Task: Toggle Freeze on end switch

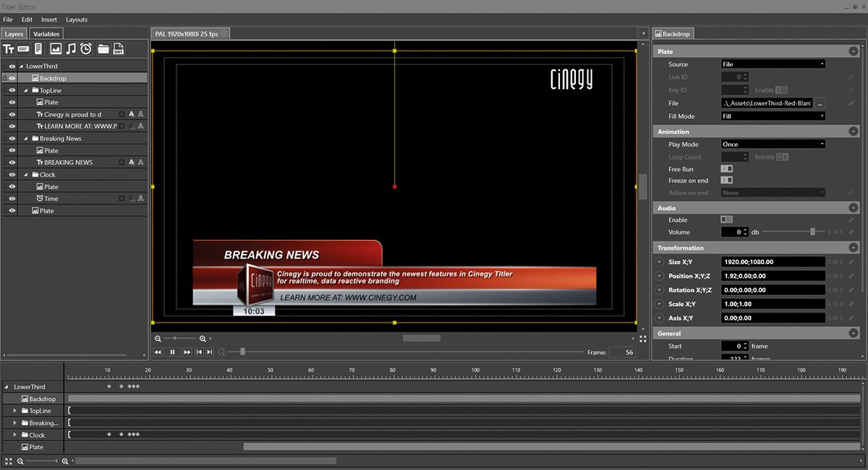Action: tap(727, 180)
